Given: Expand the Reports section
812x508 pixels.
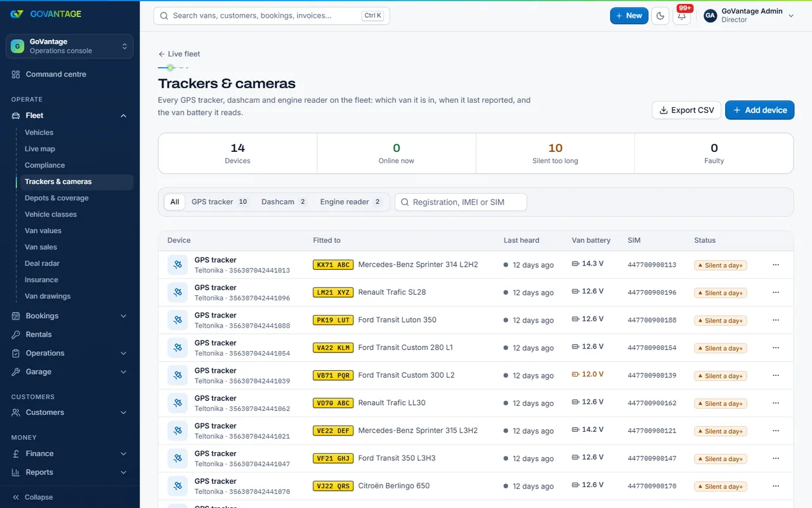Looking at the screenshot, I should click(70, 472).
